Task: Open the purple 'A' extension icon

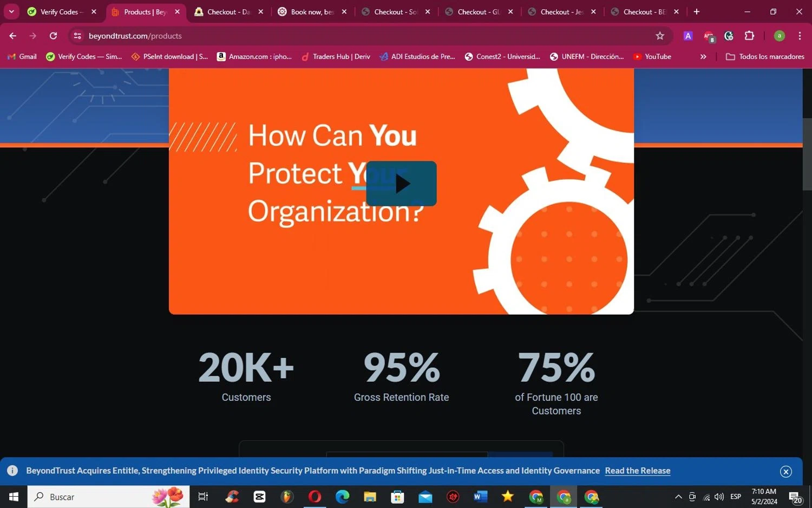Action: click(x=688, y=36)
